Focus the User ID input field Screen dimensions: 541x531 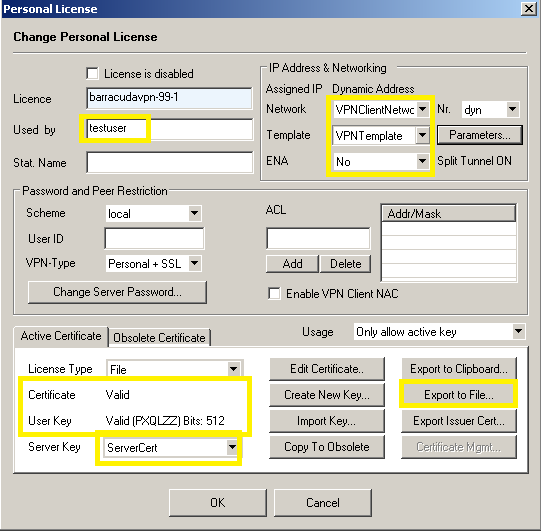pyautogui.click(x=154, y=238)
